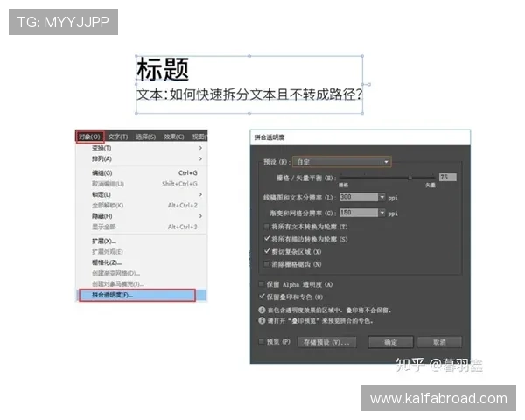Click the 渐变和网格分辨率 field showing 150
The image size is (525, 420).
359,213
